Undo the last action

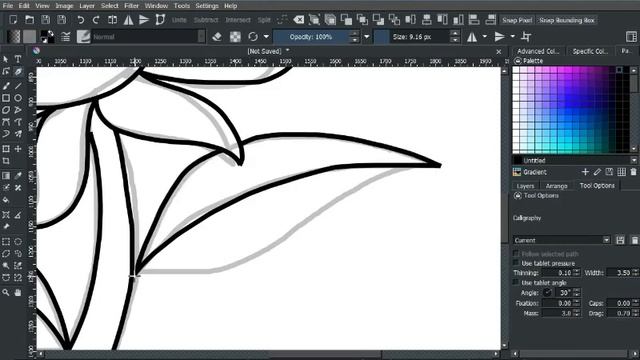pyautogui.click(x=80, y=20)
